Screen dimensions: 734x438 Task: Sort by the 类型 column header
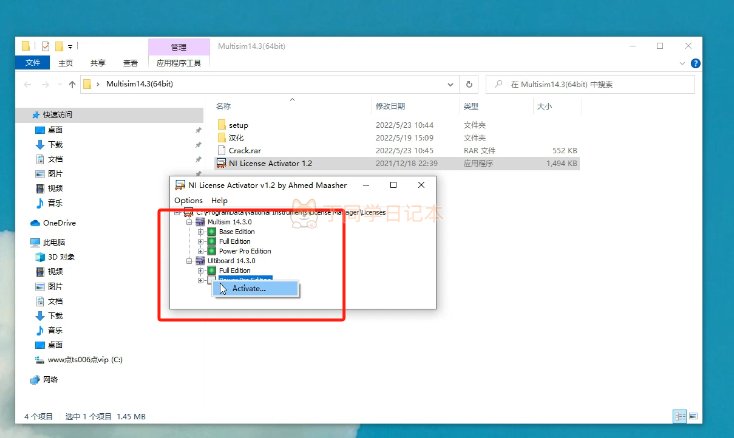(x=471, y=106)
